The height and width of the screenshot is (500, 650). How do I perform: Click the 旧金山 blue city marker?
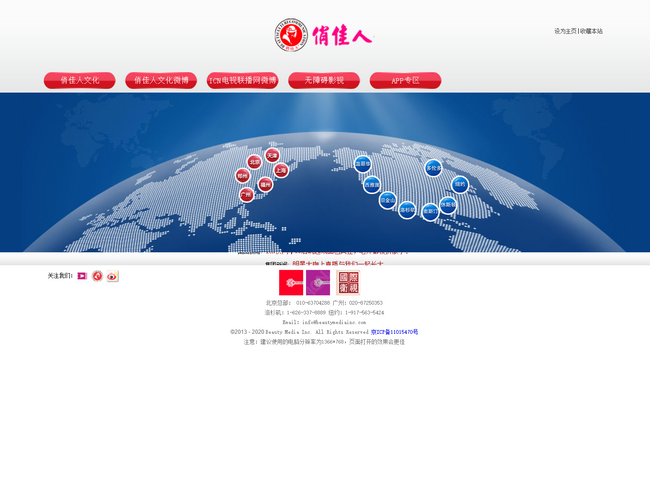tap(387, 200)
